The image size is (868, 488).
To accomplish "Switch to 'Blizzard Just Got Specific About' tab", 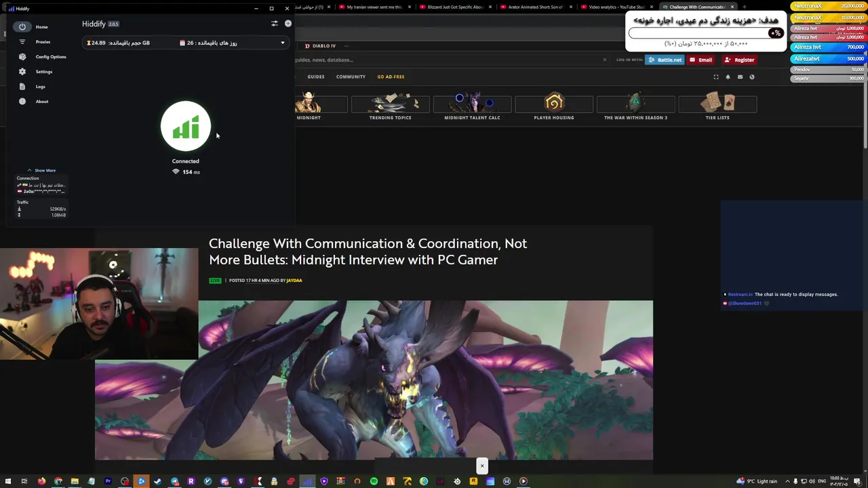I will tap(454, 7).
